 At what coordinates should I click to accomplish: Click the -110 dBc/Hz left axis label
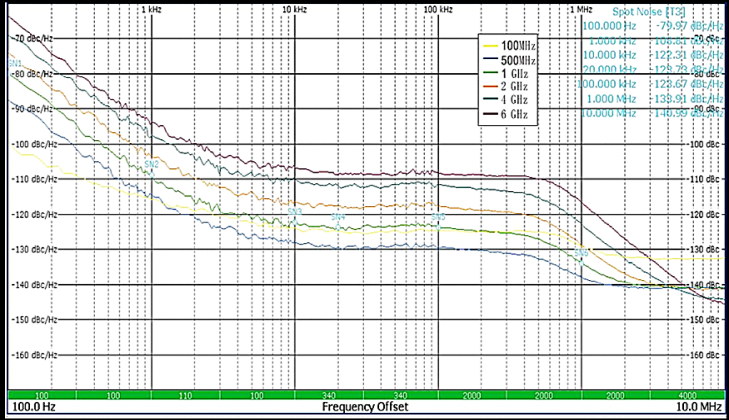pyautogui.click(x=30, y=180)
